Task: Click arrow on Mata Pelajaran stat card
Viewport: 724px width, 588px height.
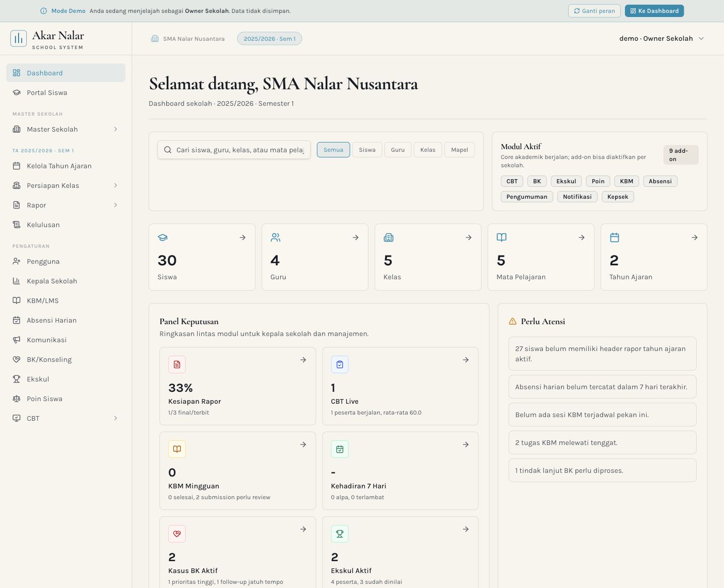Action: click(582, 237)
